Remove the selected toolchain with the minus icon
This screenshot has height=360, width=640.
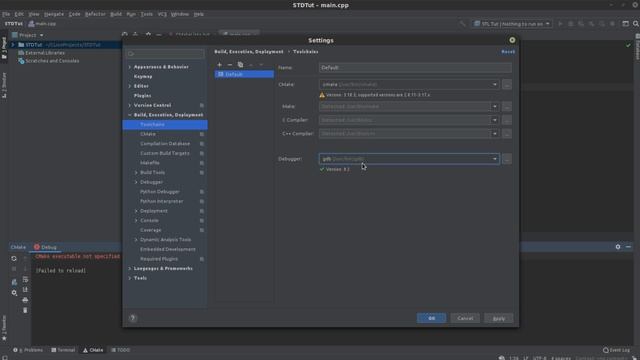[x=230, y=64]
